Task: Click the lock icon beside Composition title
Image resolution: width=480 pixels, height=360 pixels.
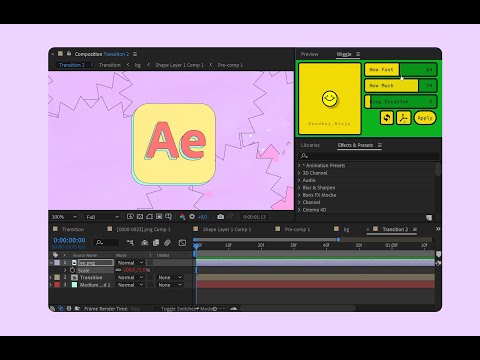Action: pos(69,53)
